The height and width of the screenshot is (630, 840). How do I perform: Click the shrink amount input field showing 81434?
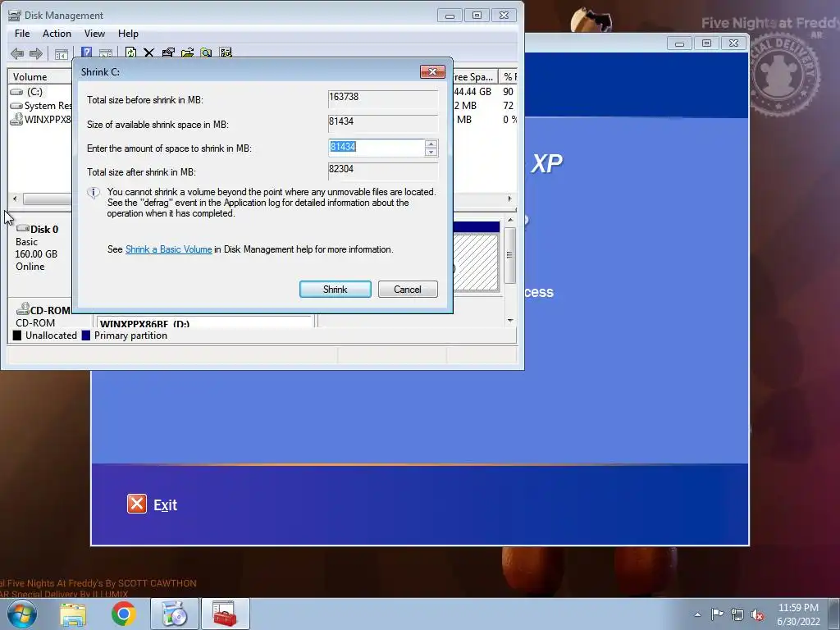click(x=376, y=148)
